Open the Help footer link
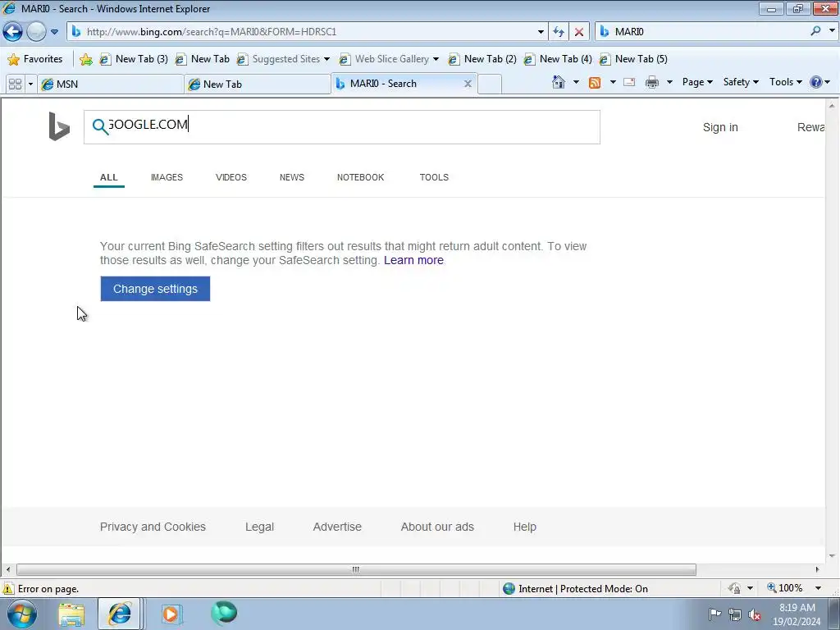Screen dimensions: 840x630 (x=524, y=527)
